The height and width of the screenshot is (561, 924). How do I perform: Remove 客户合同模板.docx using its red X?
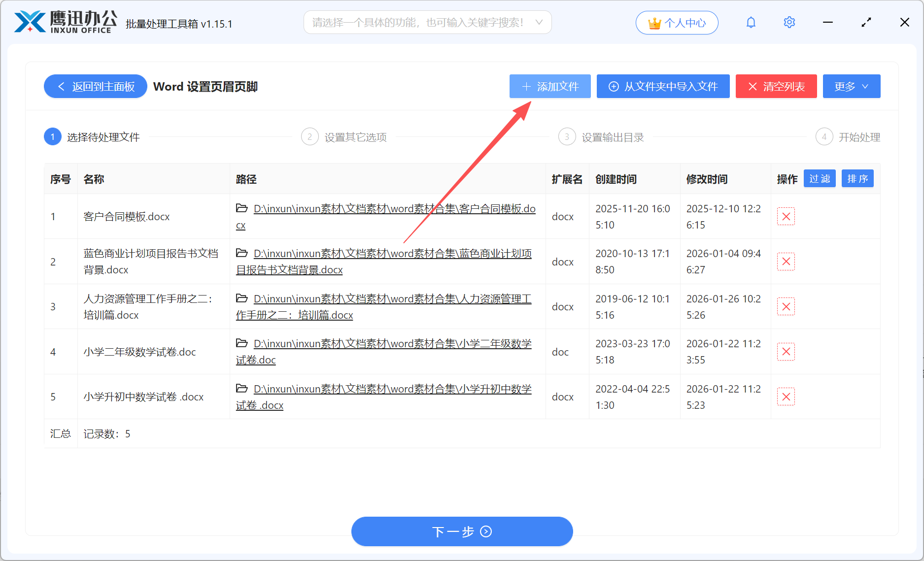tap(786, 216)
